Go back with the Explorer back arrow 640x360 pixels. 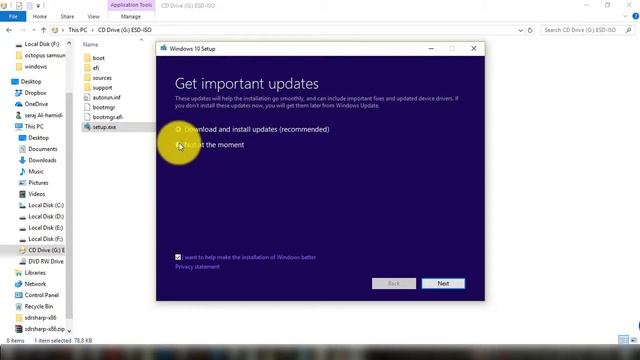tap(9, 30)
